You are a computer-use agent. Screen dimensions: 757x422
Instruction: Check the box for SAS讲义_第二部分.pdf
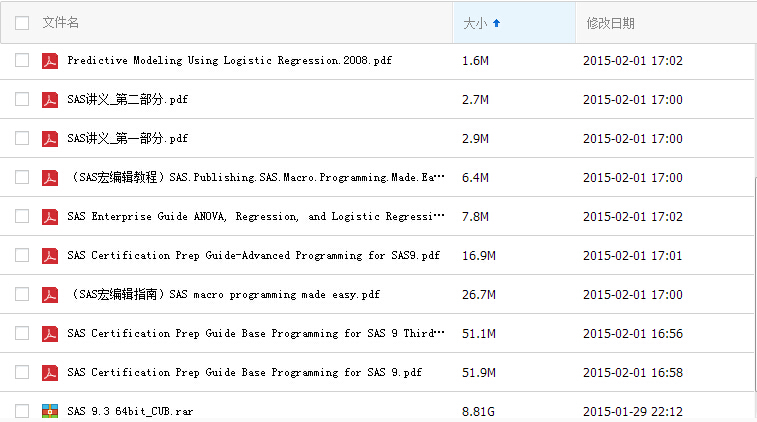[22, 99]
